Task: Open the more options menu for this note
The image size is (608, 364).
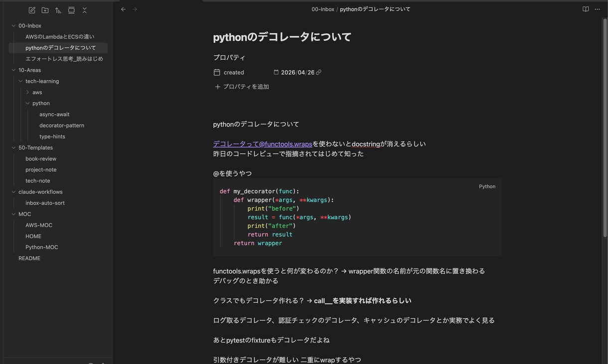Action: (597, 9)
